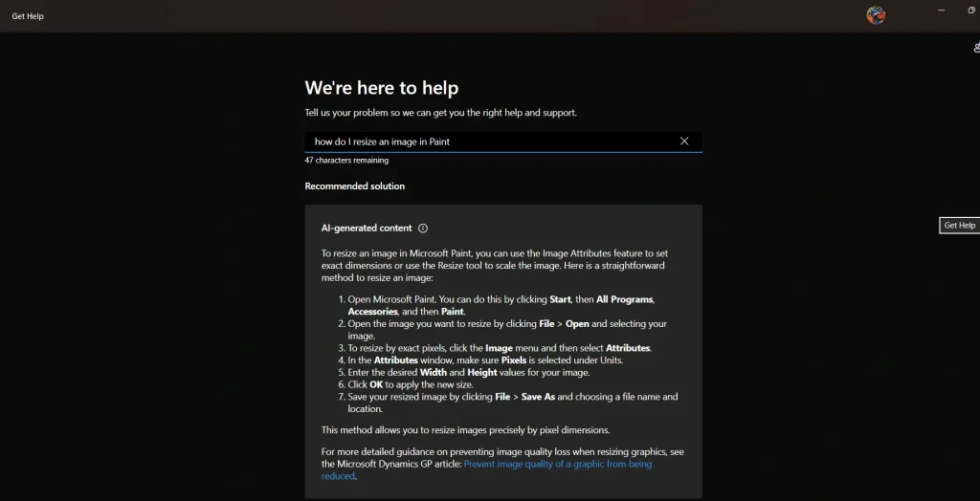Open the 'Prevent image quality of a graphic' link
The image size is (980, 501).
tap(486, 469)
